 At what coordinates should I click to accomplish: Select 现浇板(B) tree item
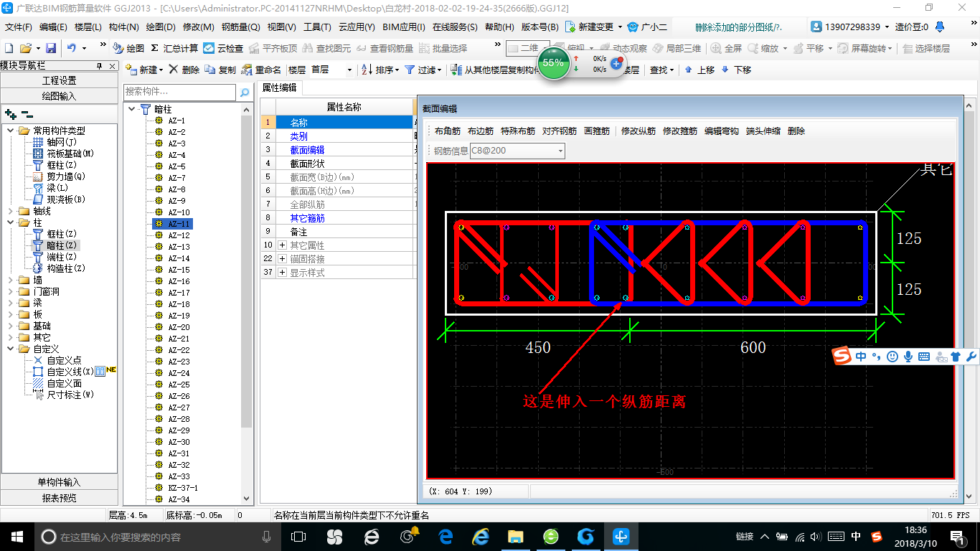click(59, 199)
